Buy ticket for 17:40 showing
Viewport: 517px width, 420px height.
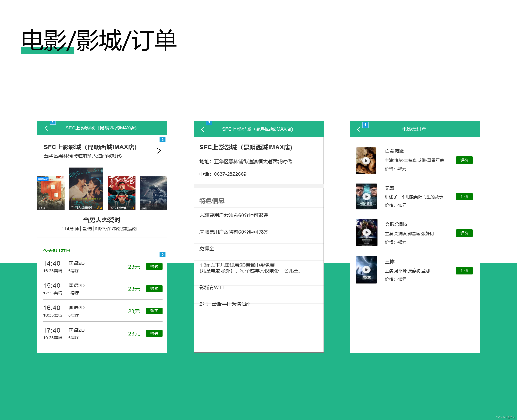[154, 333]
